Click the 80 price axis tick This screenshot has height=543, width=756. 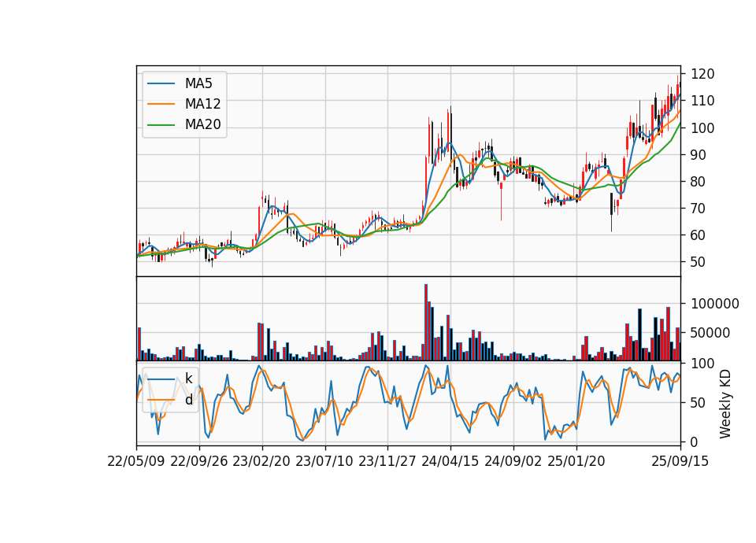click(x=699, y=182)
